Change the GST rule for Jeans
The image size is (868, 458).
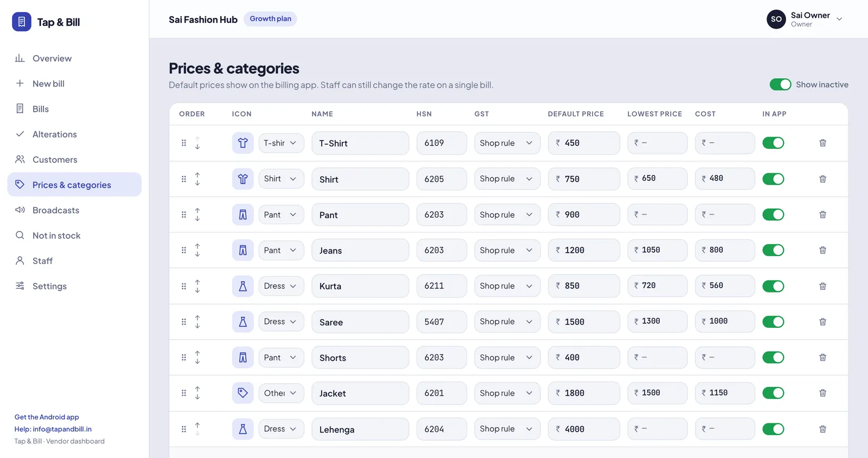click(x=507, y=250)
